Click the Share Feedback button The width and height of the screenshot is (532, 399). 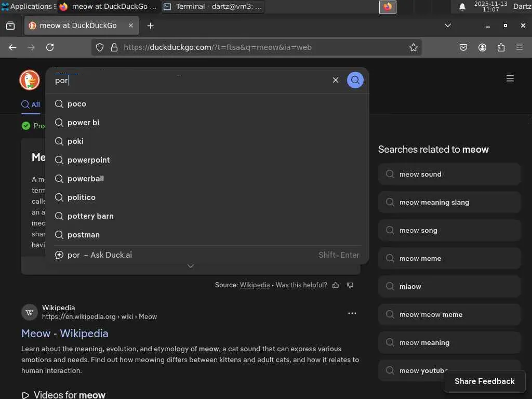485,381
